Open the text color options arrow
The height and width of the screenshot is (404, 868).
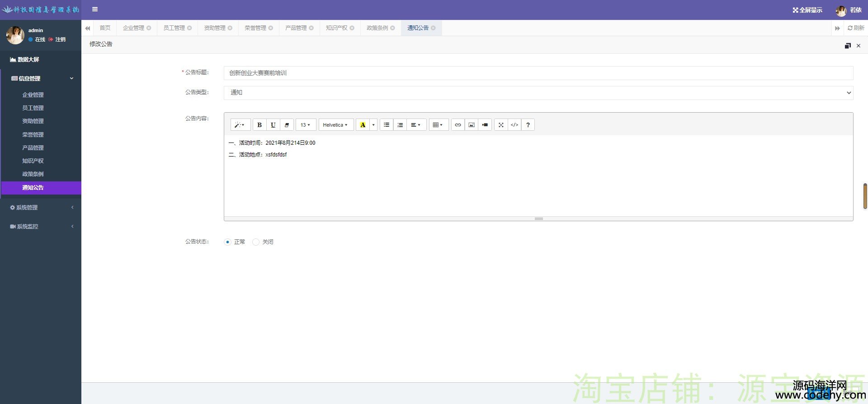click(x=373, y=125)
